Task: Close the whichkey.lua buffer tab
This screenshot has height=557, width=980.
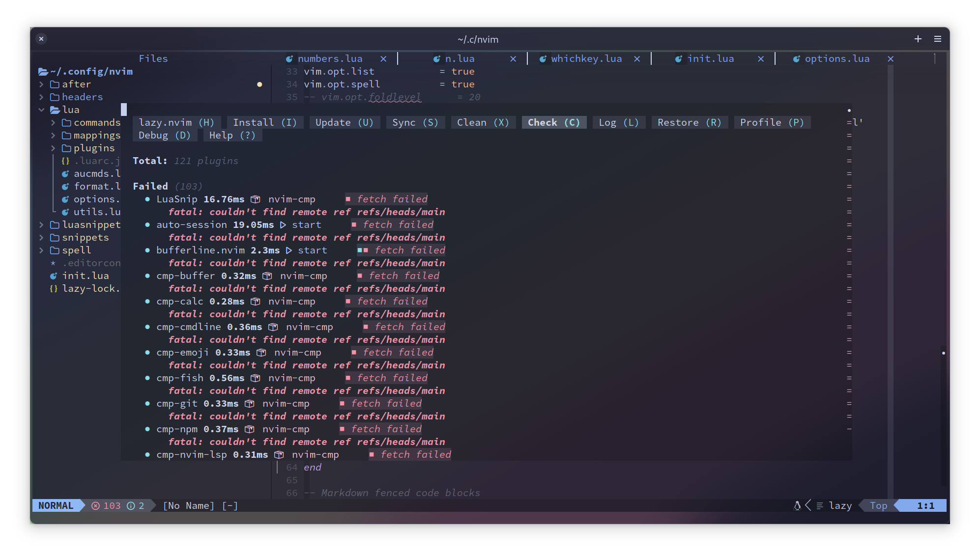Action: [x=637, y=59]
